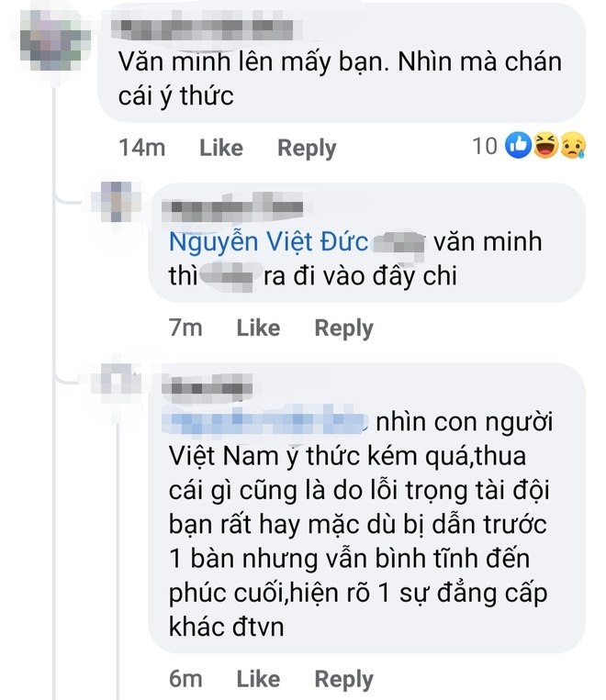Click the laughing Haha reaction emoji
This screenshot has height=700, width=606.
click(x=545, y=145)
